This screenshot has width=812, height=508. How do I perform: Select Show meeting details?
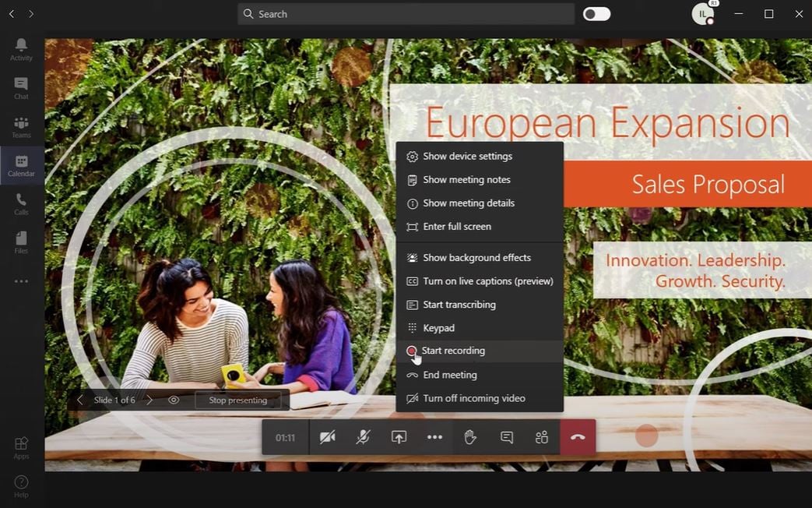click(480, 203)
